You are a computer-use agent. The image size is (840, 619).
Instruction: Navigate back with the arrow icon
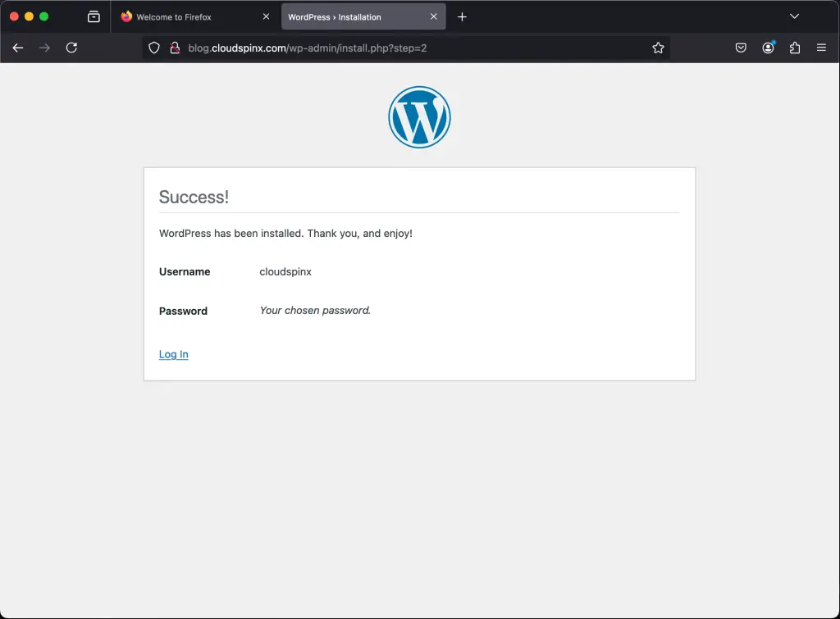(x=17, y=48)
